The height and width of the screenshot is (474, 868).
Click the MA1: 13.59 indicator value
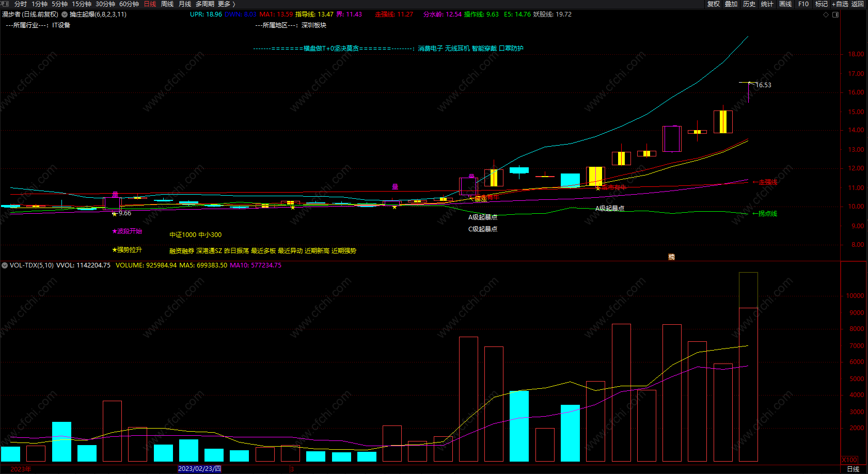click(x=276, y=14)
